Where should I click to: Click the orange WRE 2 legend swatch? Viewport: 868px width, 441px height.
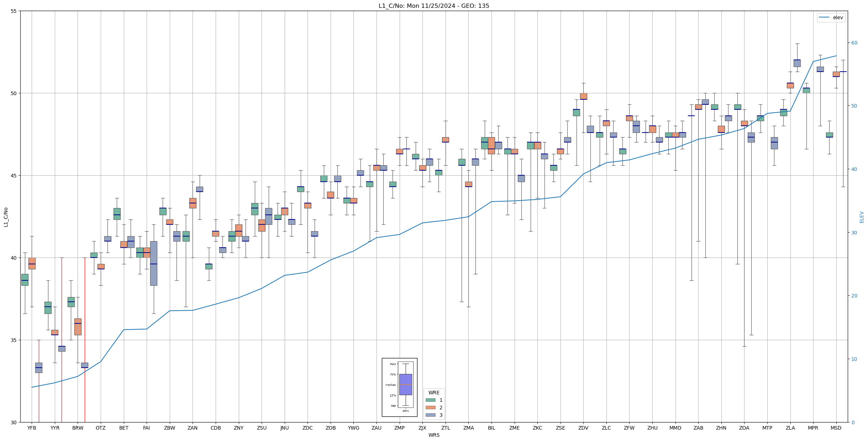click(x=430, y=408)
